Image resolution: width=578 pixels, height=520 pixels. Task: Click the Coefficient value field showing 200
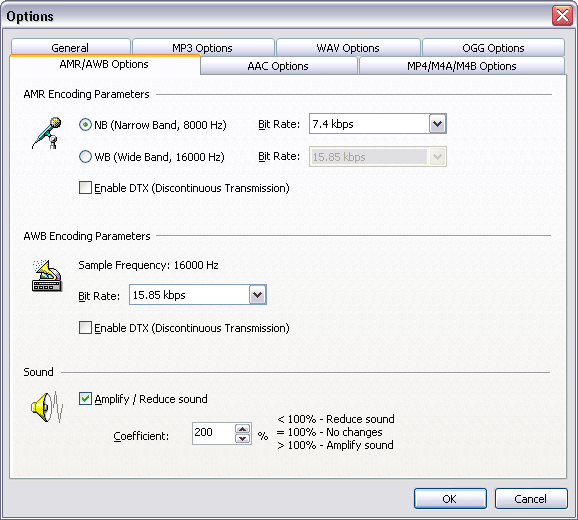click(x=213, y=433)
